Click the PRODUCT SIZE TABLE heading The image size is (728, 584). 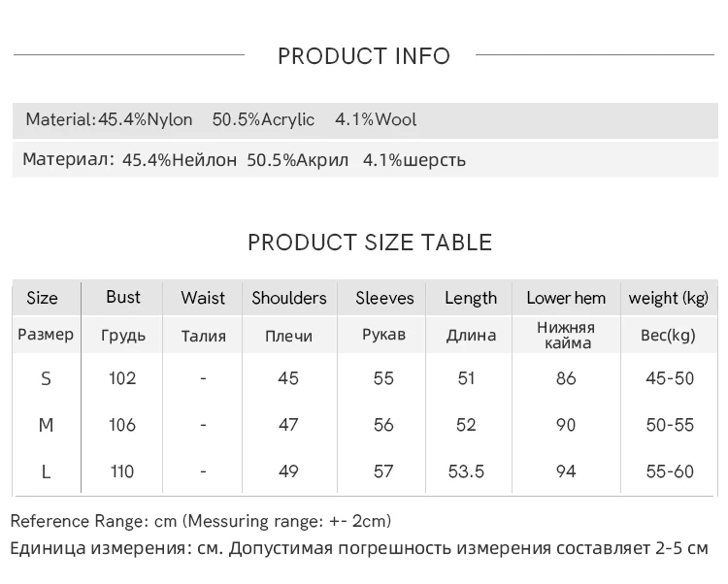tap(370, 243)
